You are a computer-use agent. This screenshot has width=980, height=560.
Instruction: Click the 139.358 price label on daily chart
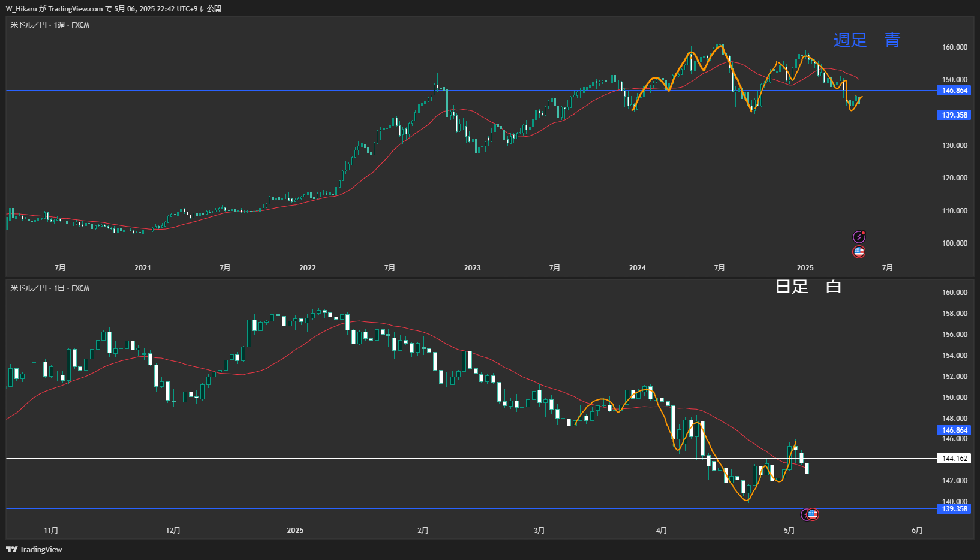pyautogui.click(x=954, y=509)
